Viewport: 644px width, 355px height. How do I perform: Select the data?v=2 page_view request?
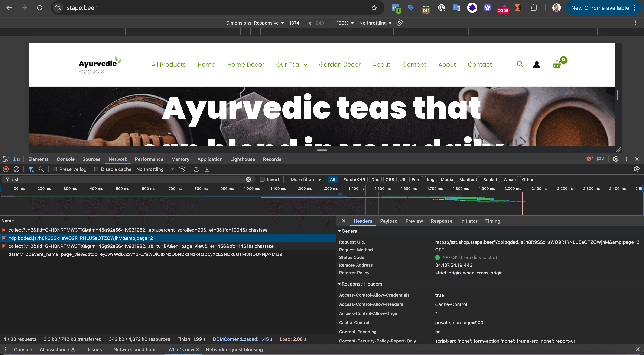[x=168, y=254]
